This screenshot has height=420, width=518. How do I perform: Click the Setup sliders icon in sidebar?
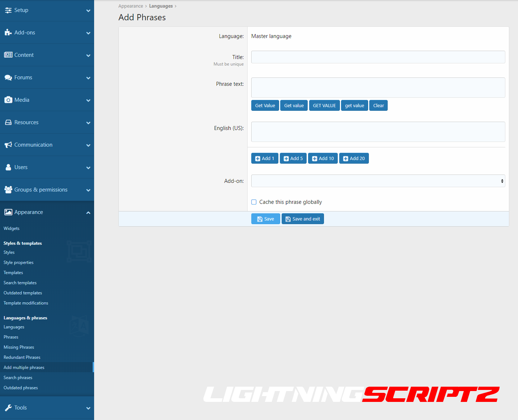coord(8,10)
